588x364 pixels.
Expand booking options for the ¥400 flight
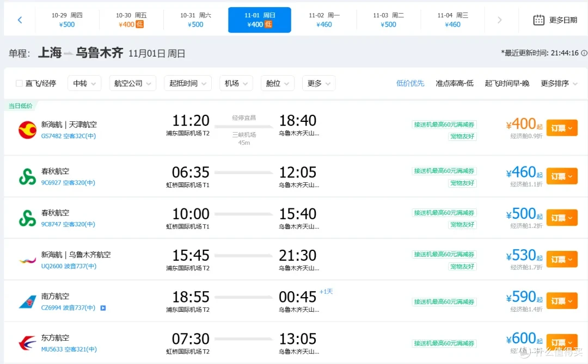click(562, 128)
